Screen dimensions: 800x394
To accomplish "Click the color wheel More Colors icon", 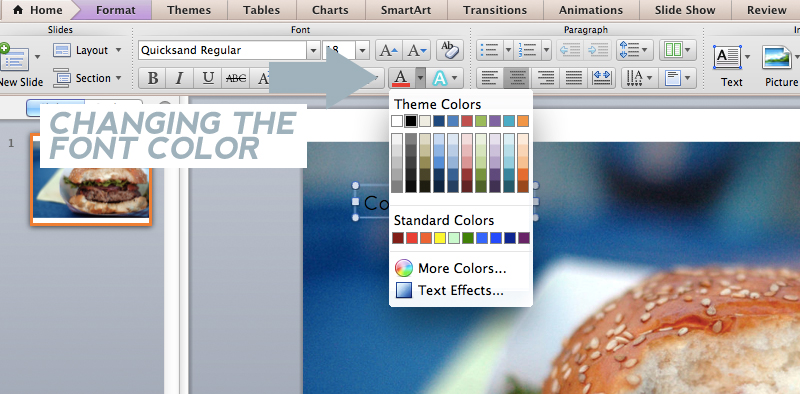I will (x=404, y=268).
